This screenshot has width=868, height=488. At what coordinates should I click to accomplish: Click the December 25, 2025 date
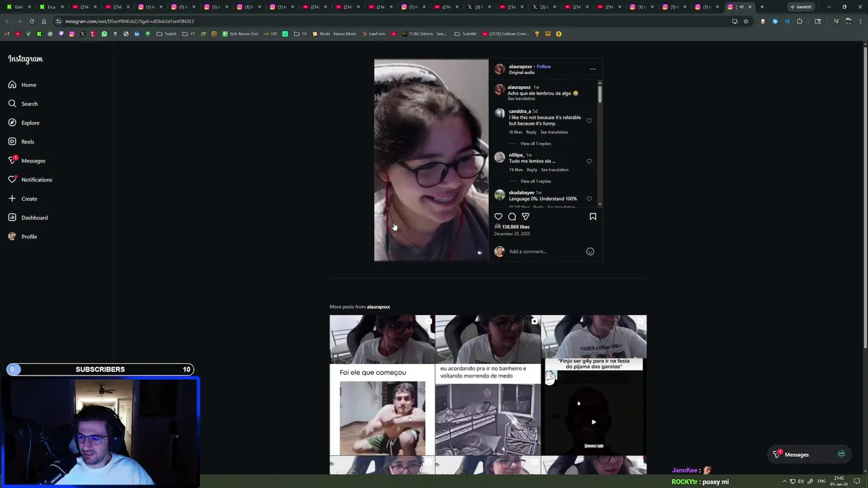tap(512, 234)
